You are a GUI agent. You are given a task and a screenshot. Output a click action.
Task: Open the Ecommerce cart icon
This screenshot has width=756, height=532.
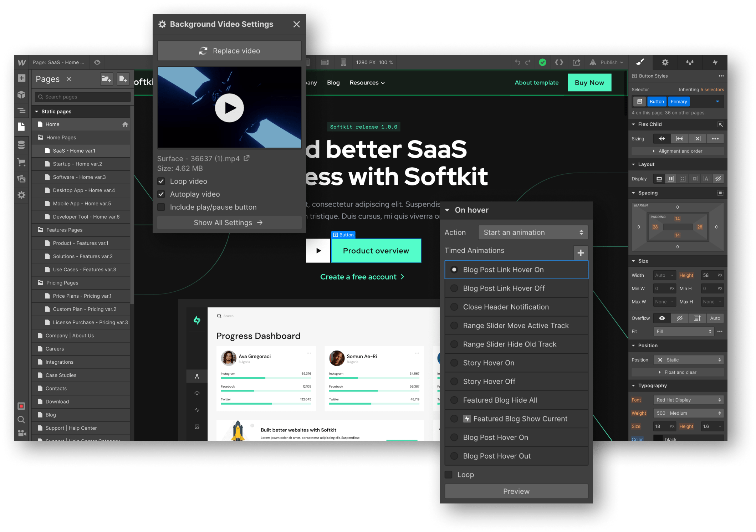click(x=21, y=162)
